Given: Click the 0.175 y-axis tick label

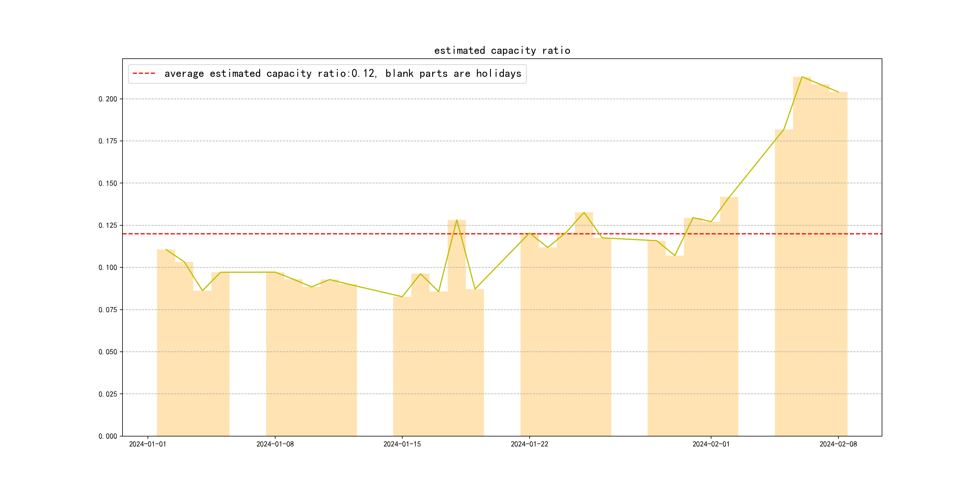Looking at the screenshot, I should coord(108,141).
